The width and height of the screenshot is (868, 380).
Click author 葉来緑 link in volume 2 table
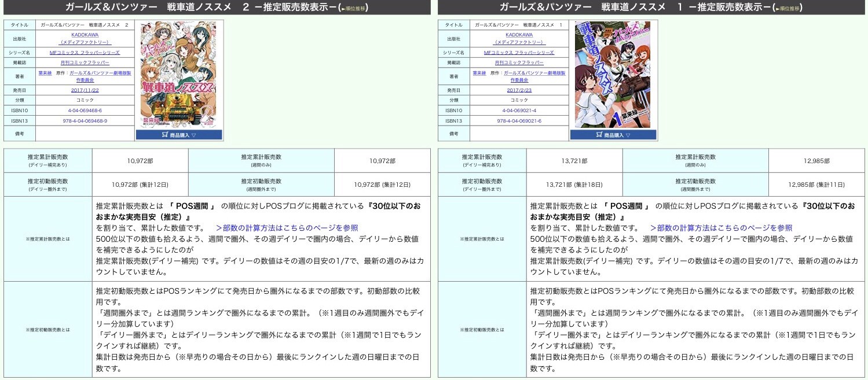pos(45,73)
